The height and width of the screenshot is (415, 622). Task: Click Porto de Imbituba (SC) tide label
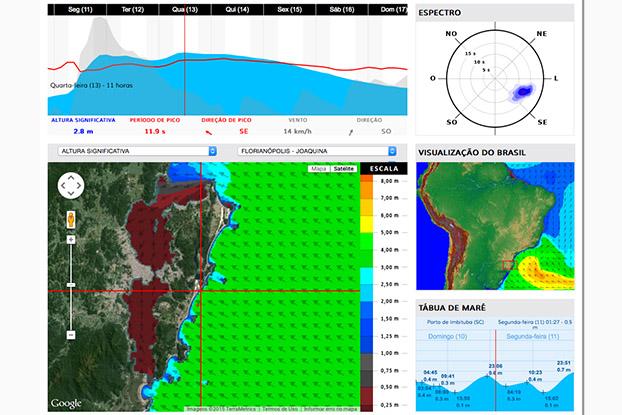(x=455, y=322)
